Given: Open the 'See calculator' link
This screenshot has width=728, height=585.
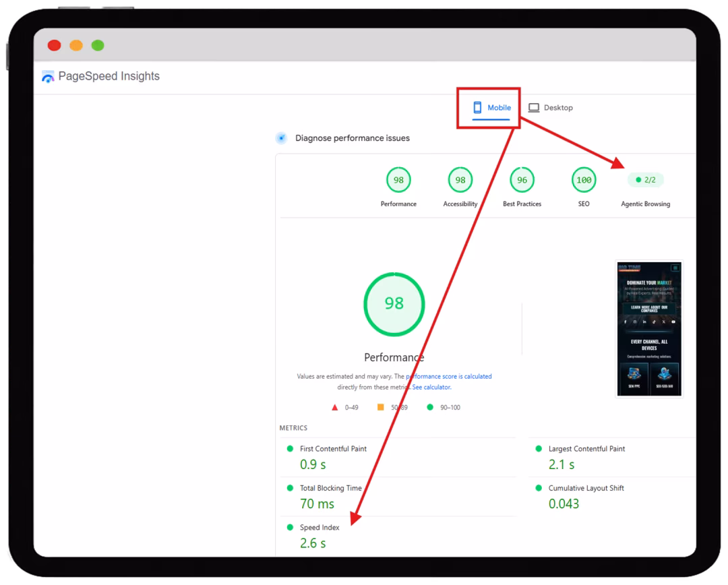Looking at the screenshot, I should click(432, 388).
